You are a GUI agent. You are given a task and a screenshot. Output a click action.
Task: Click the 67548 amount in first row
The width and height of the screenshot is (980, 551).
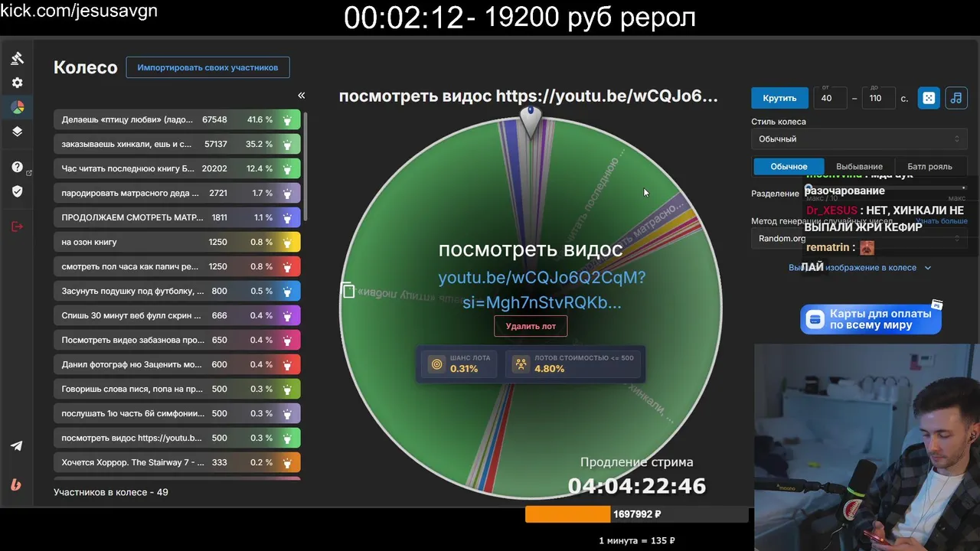coord(214,119)
